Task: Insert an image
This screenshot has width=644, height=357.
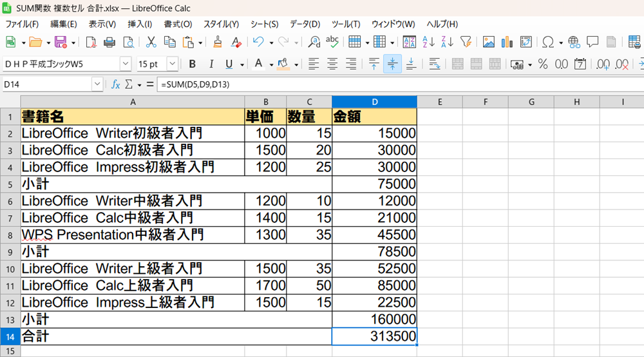Action: (x=488, y=42)
